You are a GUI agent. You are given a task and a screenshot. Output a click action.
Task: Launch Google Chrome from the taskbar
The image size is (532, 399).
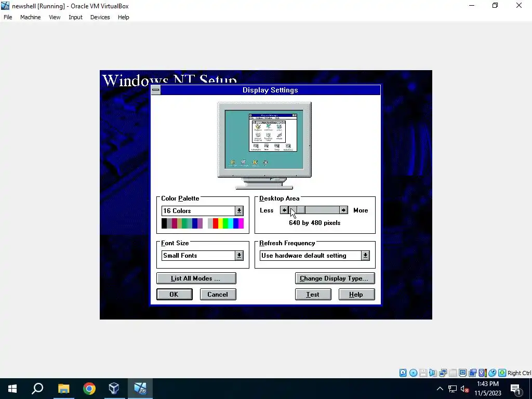(89, 389)
